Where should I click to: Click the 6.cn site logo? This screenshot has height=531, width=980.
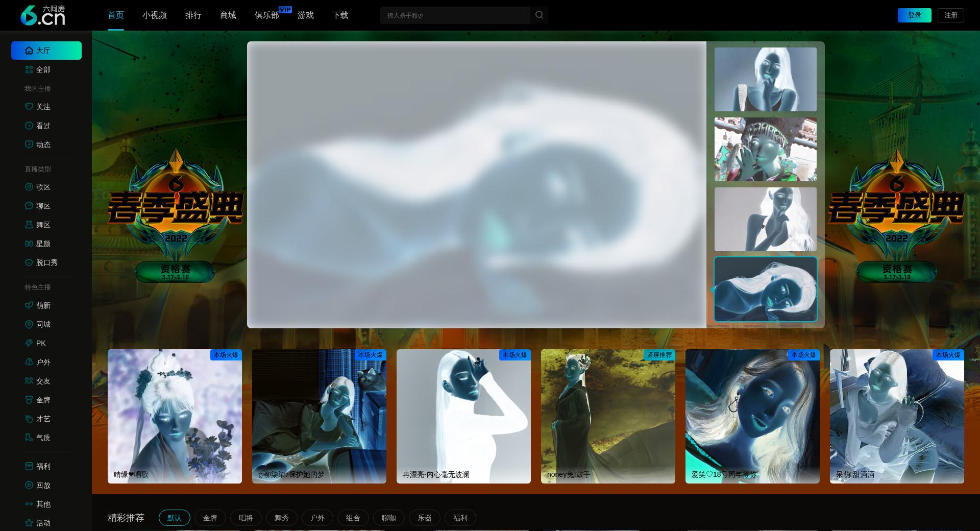(43, 15)
